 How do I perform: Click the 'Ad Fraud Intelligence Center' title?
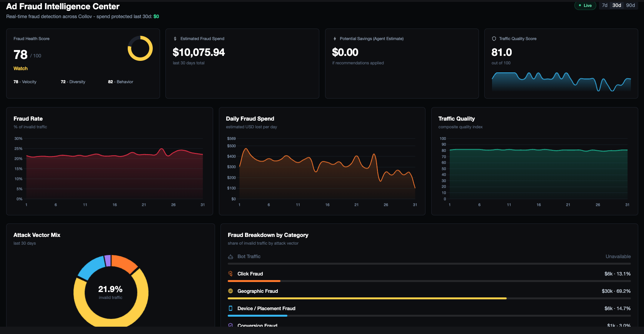point(63,6)
